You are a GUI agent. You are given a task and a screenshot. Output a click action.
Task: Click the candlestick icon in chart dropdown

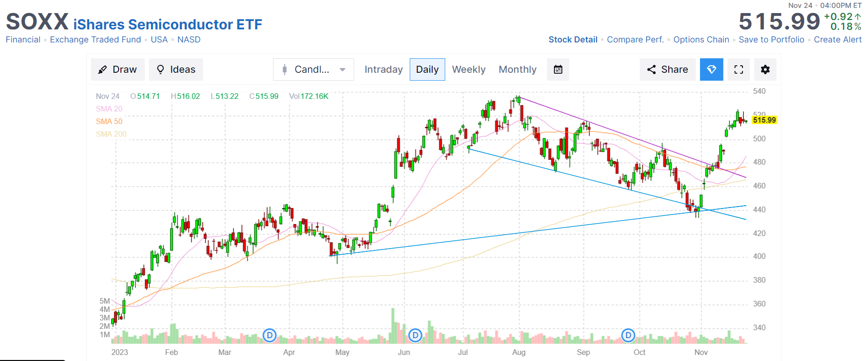[x=285, y=69]
